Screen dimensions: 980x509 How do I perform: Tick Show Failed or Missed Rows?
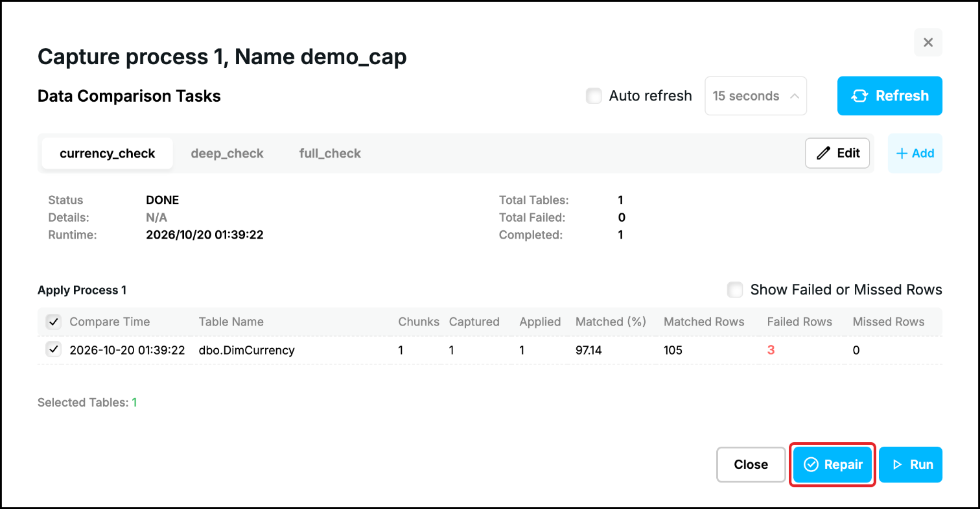[x=735, y=290]
